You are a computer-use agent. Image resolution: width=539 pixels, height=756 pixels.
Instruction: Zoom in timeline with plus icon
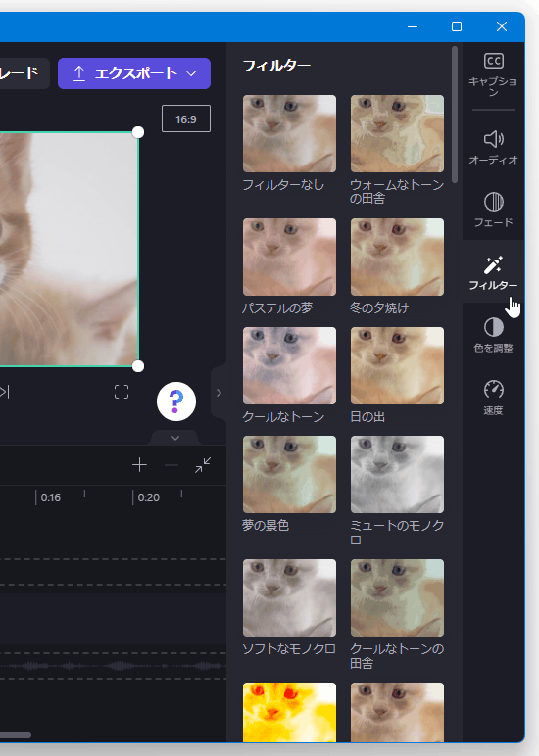click(139, 465)
